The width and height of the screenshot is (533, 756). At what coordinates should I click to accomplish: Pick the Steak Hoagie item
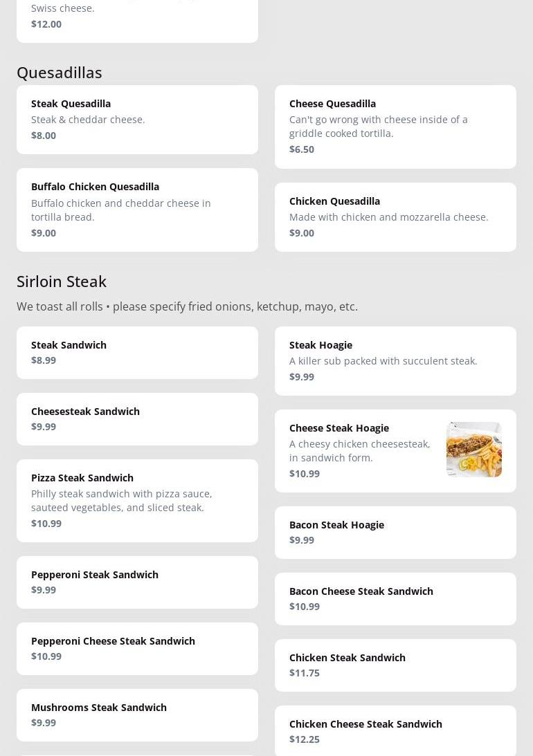[x=395, y=360]
